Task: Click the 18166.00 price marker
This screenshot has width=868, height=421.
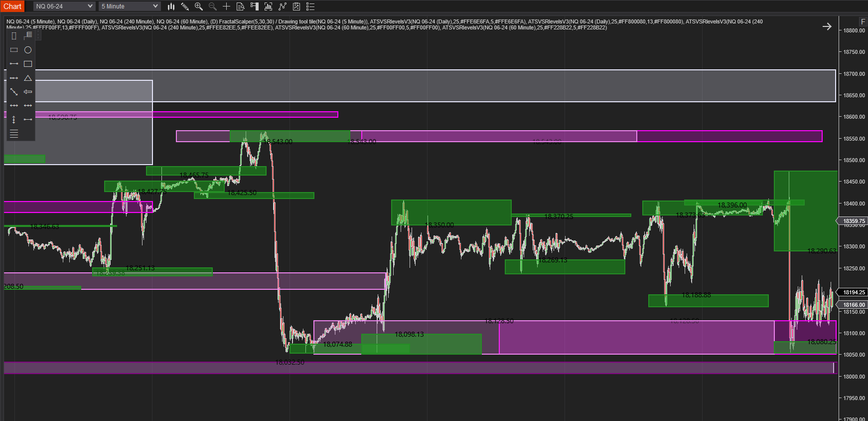Action: click(853, 305)
